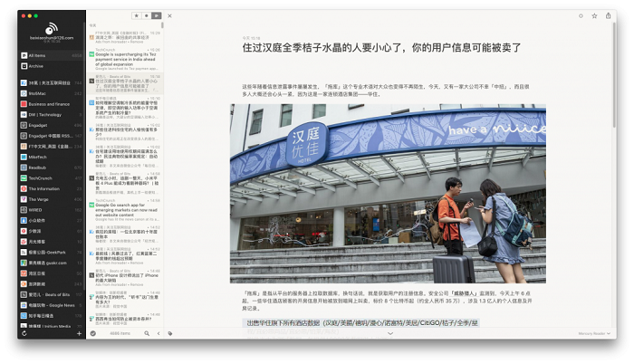This screenshot has height=364, width=634.
Task: Open the TechCrunch feed
Action: click(x=52, y=178)
